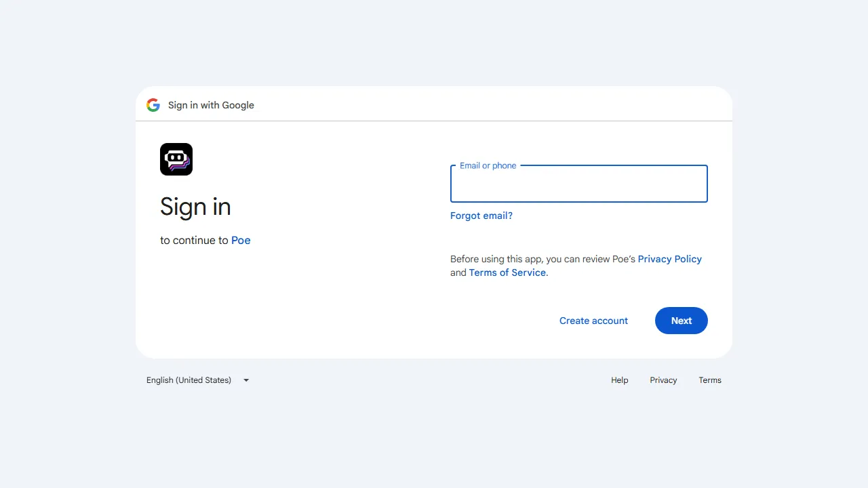Click the 'Sign in' heading

pyautogui.click(x=195, y=207)
